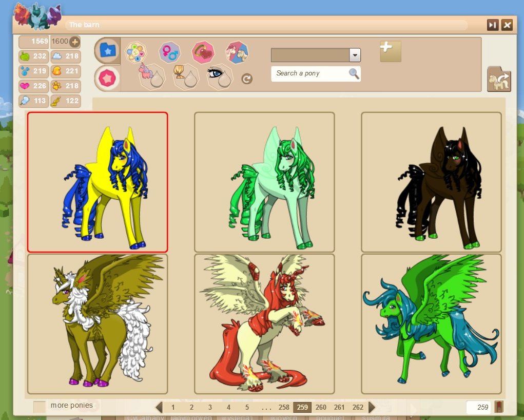Screen dimensions: 524x420
Task: Close The barn window
Action: point(507,25)
